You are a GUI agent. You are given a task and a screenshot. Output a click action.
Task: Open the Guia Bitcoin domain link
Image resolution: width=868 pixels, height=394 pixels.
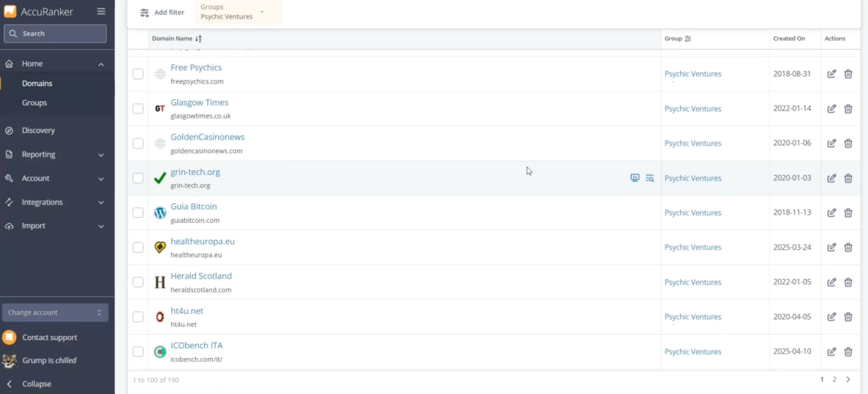193,207
